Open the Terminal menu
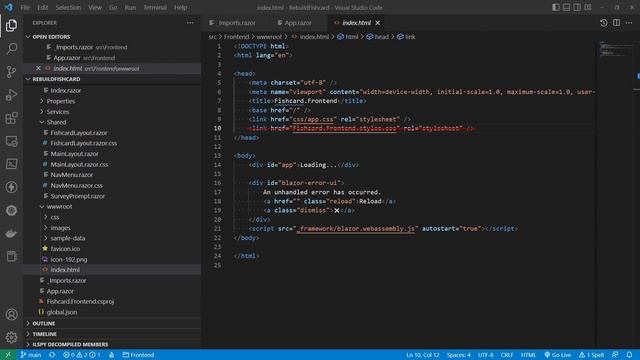Screen dimensions: 640x360 (x=155, y=7)
